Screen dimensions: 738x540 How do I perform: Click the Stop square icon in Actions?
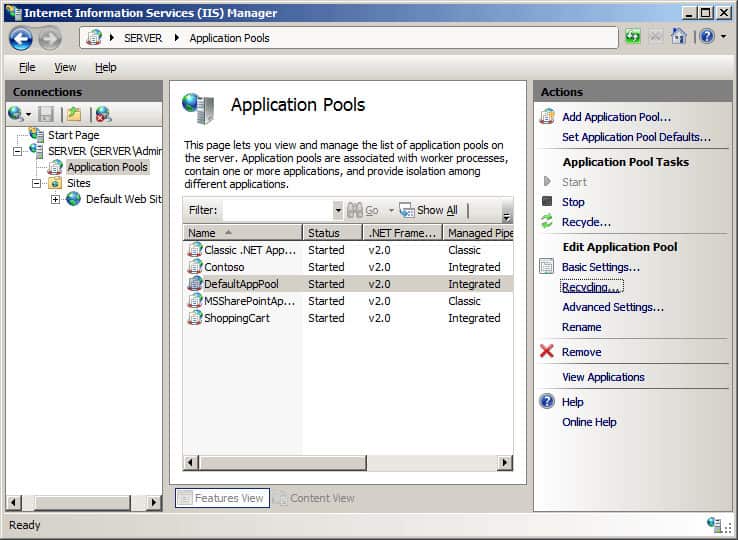547,202
